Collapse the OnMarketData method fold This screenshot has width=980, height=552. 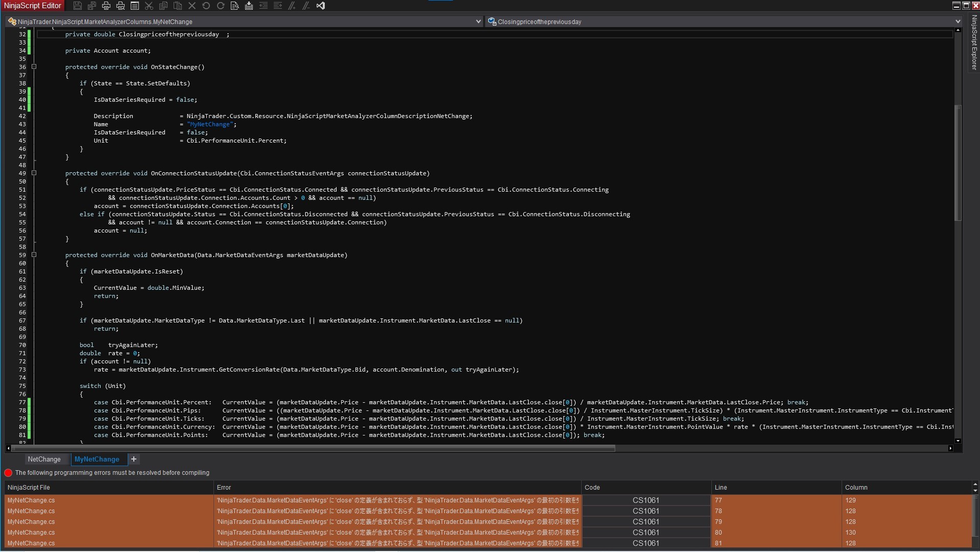click(x=34, y=255)
